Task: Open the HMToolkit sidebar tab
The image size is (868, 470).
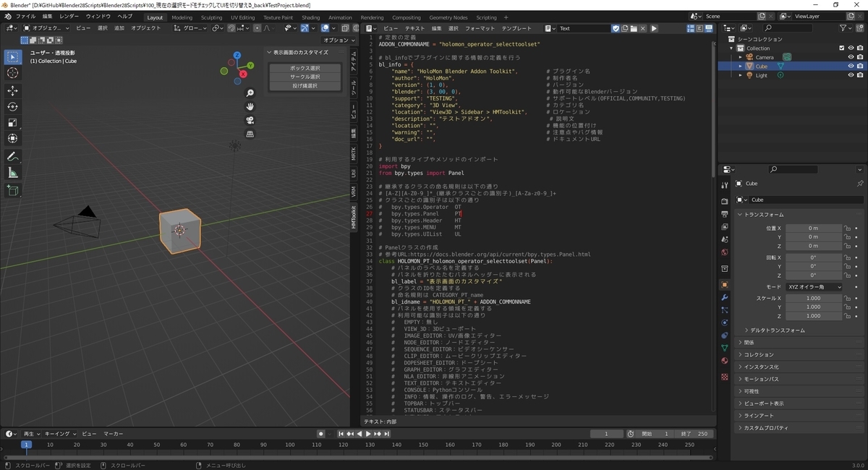Action: click(354, 217)
